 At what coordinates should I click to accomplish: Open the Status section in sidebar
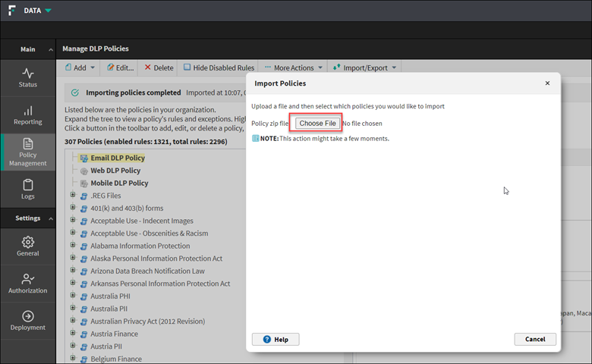27,78
